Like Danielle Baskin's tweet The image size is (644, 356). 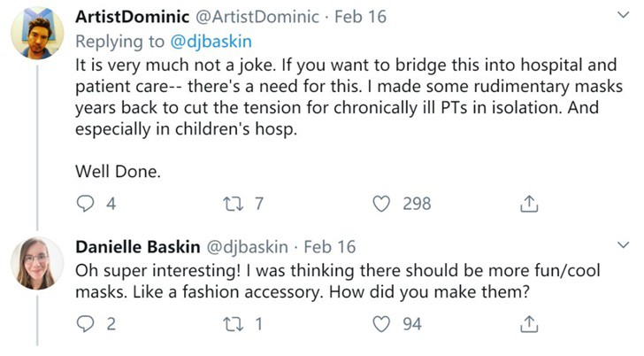[x=381, y=324]
